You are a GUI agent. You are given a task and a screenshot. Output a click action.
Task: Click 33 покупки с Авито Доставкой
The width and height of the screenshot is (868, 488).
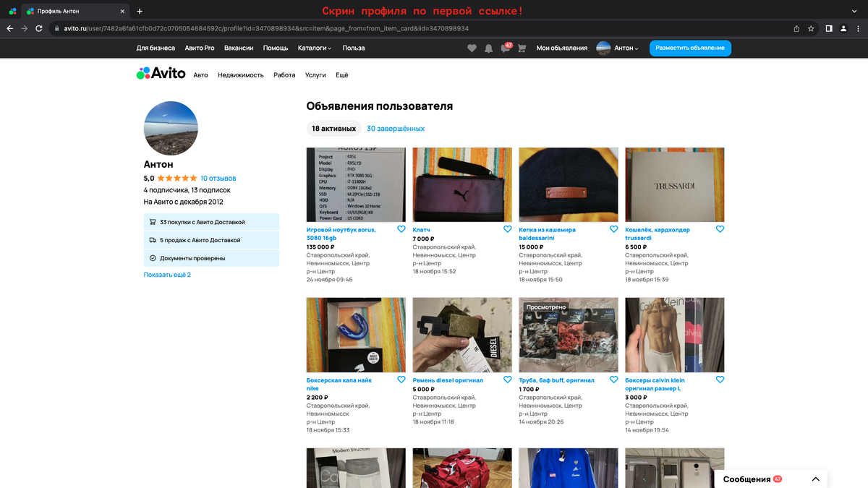[x=211, y=222]
